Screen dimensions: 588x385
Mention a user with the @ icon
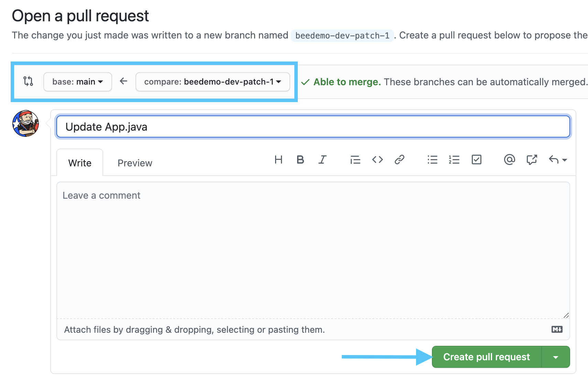[x=509, y=159]
